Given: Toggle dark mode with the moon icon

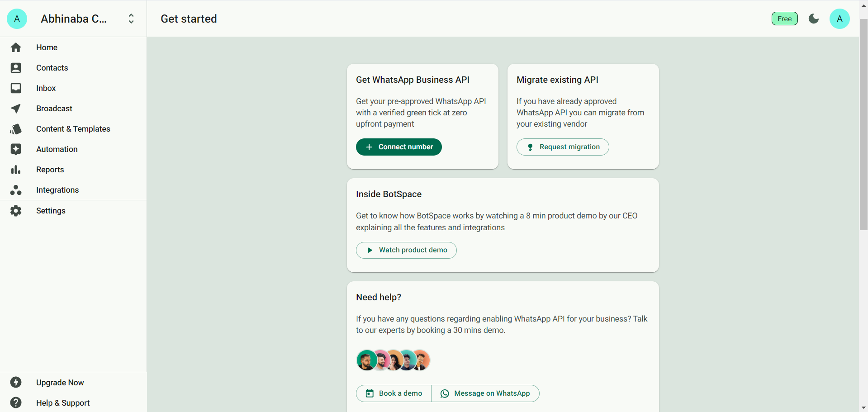Looking at the screenshot, I should pos(814,19).
